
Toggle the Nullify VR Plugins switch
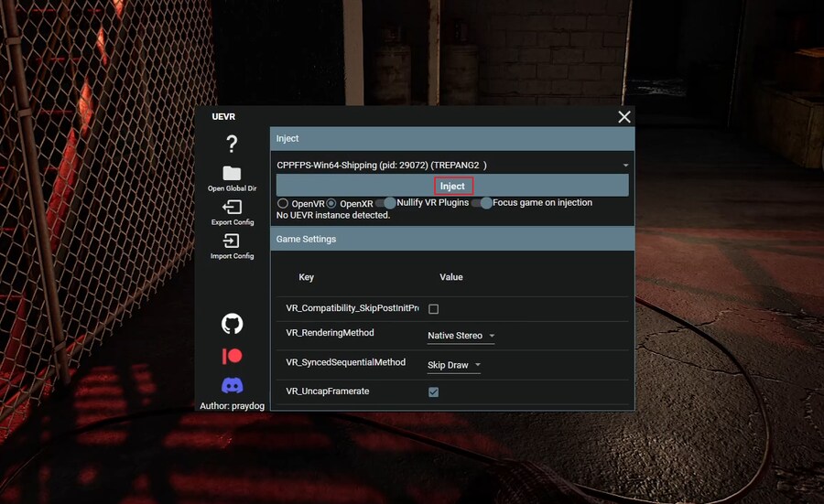385,203
